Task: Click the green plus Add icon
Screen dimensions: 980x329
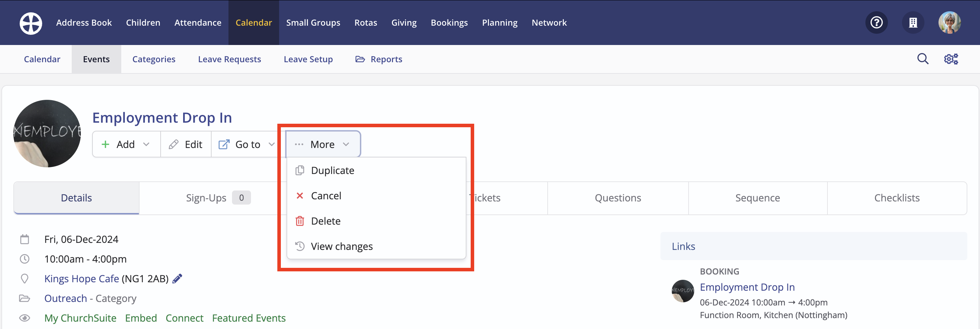Action: click(x=105, y=144)
